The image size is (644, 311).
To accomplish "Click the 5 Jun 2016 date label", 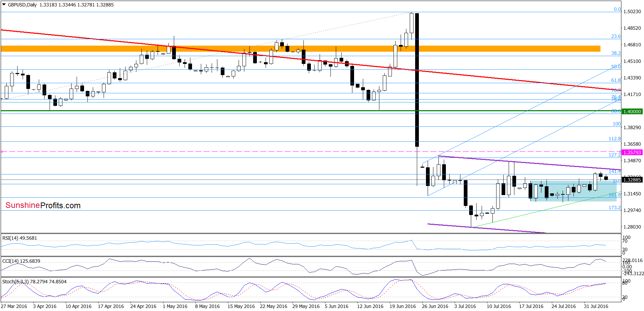I will pyautogui.click(x=337, y=306).
